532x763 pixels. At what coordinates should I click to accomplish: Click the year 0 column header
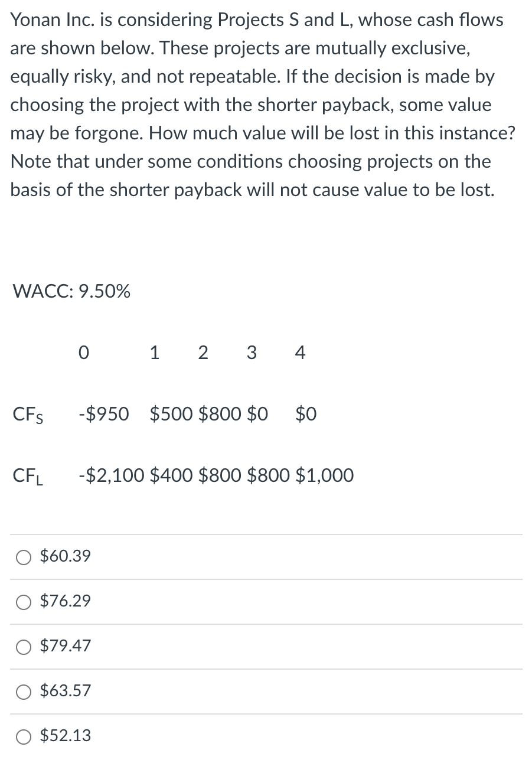point(84,354)
